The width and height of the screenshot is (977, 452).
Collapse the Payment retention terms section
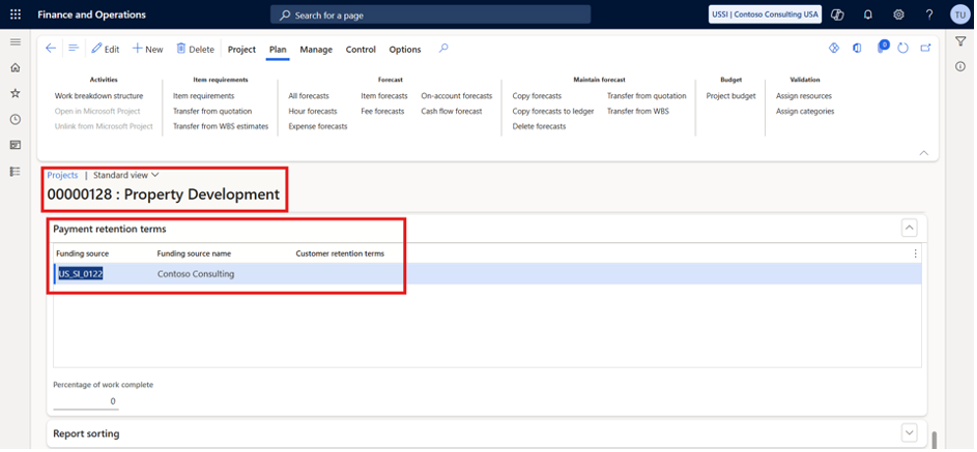(x=909, y=229)
